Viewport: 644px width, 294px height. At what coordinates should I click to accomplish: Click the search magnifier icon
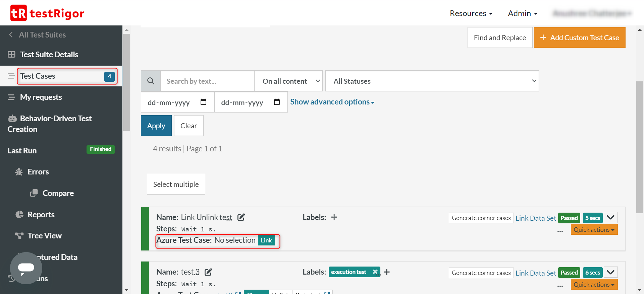[x=151, y=81]
